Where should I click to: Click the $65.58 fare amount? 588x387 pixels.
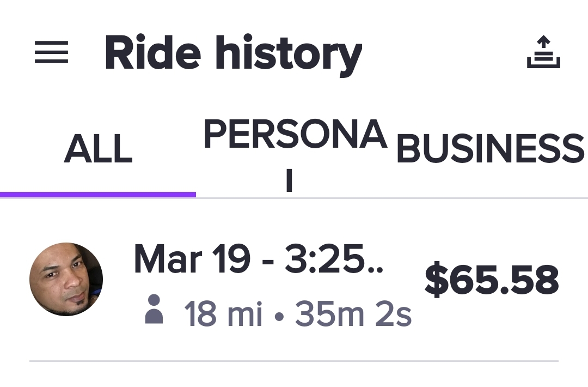[x=492, y=280]
